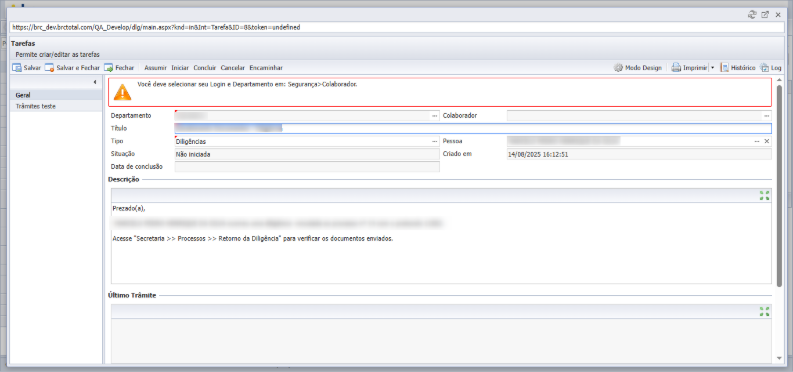The image size is (793, 372).
Task: Click the Fechar toolbar button
Action: pos(119,68)
